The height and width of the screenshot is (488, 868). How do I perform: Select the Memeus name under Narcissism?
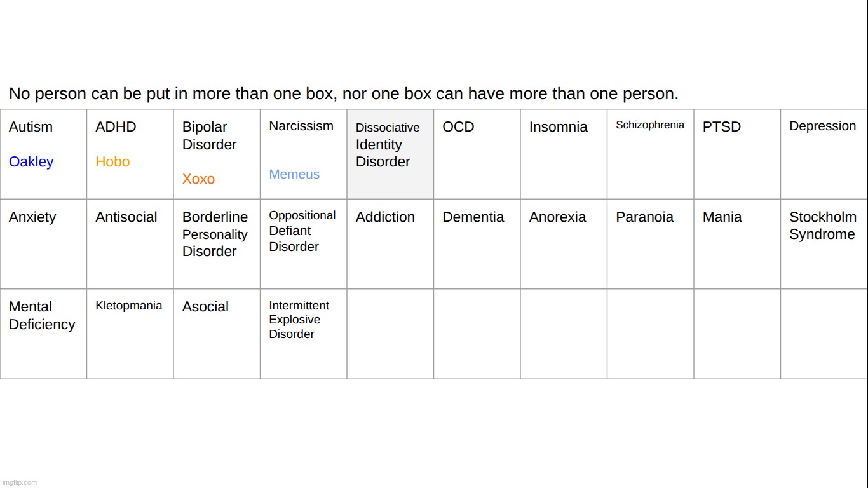pos(294,174)
